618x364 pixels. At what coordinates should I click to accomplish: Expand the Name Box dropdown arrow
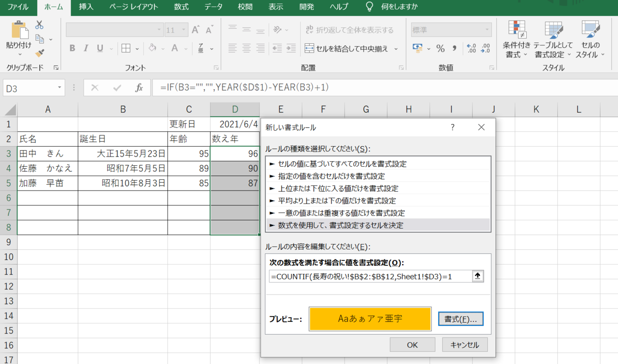61,88
